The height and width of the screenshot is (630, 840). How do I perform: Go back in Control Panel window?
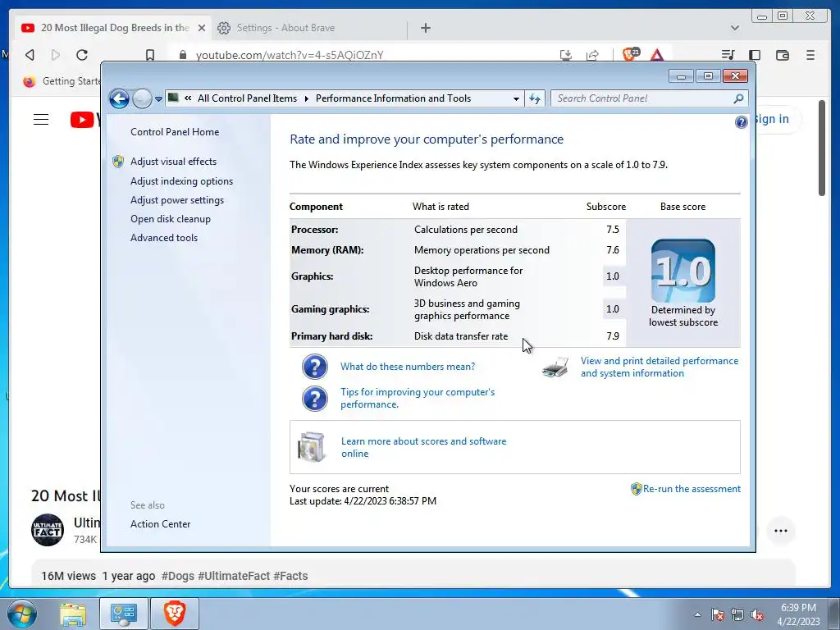(x=119, y=98)
